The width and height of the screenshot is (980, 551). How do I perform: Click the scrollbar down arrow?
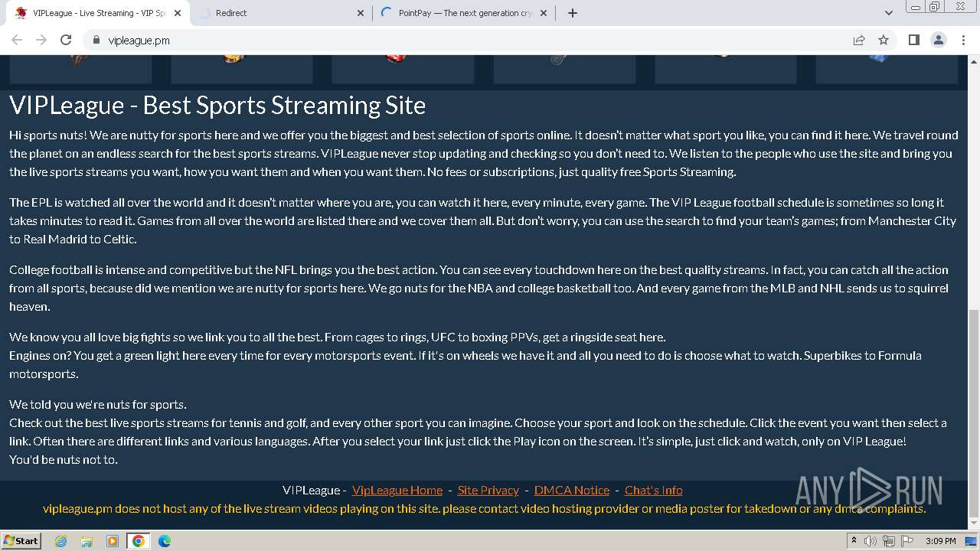pyautogui.click(x=973, y=524)
